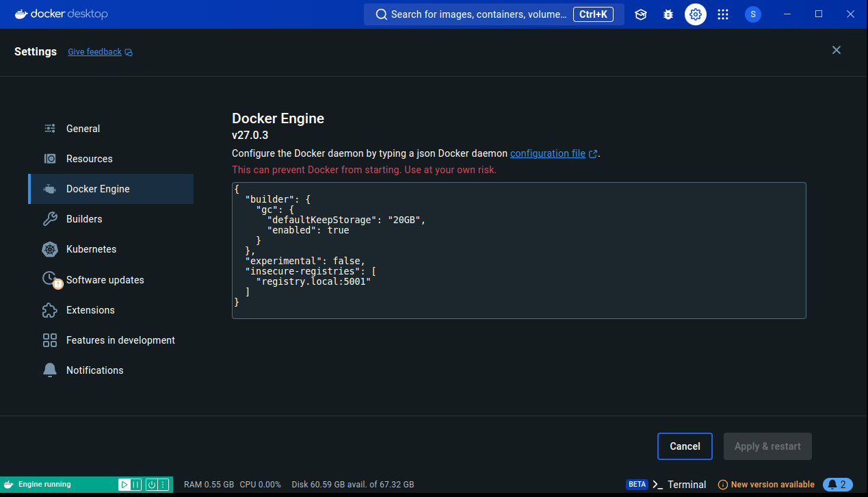The height and width of the screenshot is (497, 868).
Task: Click inside the daemon JSON editor
Action: [x=519, y=251]
